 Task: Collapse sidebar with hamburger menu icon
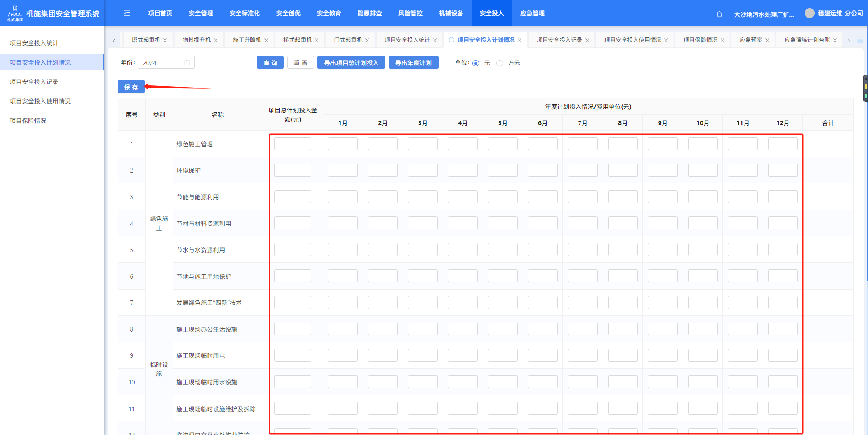127,14
